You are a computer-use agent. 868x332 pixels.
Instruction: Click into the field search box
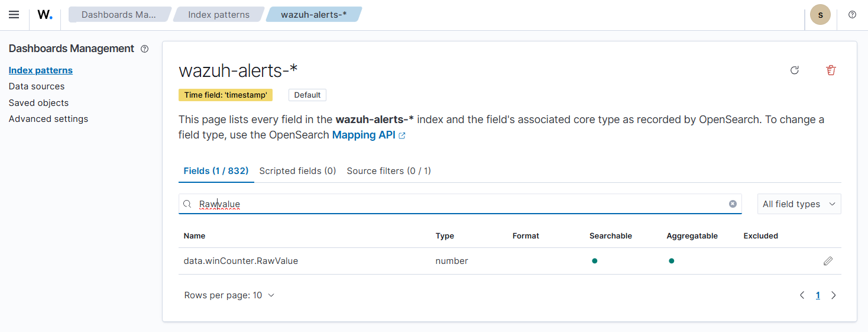(x=460, y=204)
